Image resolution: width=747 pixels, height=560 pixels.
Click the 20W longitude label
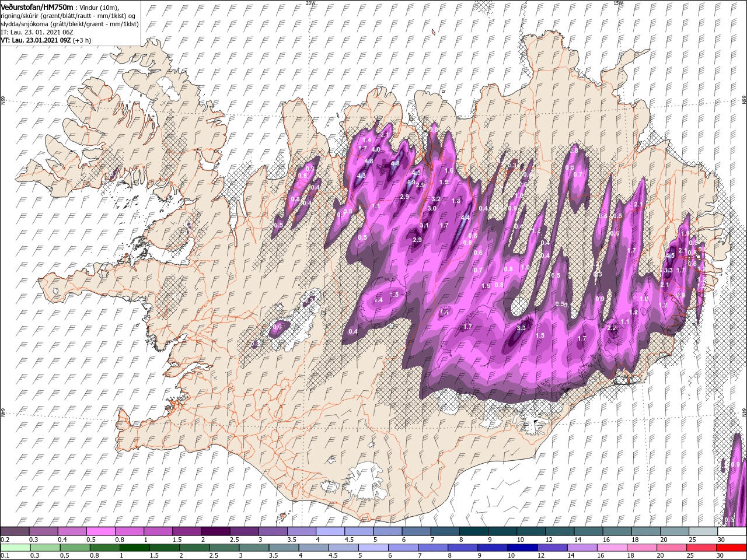(310, 3)
